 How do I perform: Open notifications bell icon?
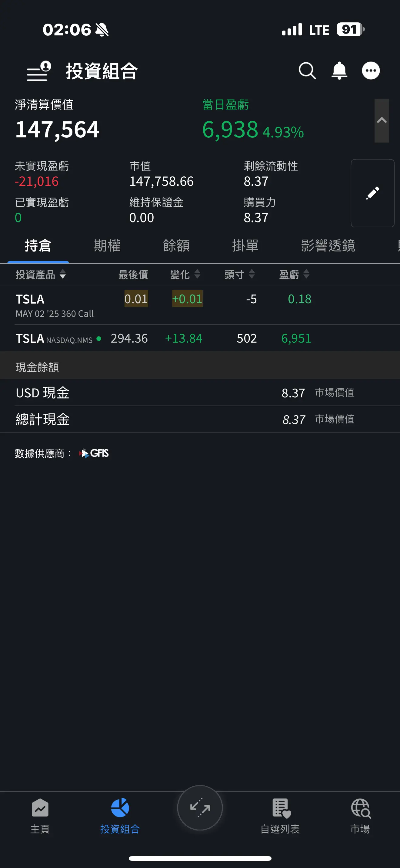point(339,71)
